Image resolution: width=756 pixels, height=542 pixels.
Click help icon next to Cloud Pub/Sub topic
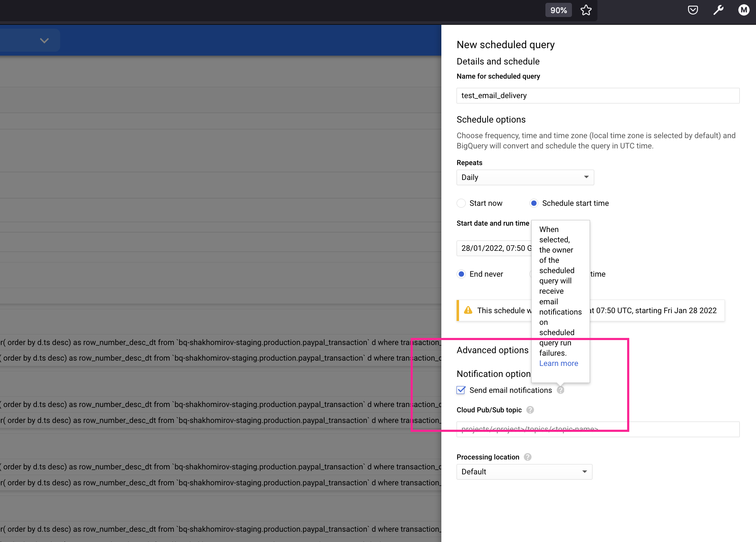[530, 410]
